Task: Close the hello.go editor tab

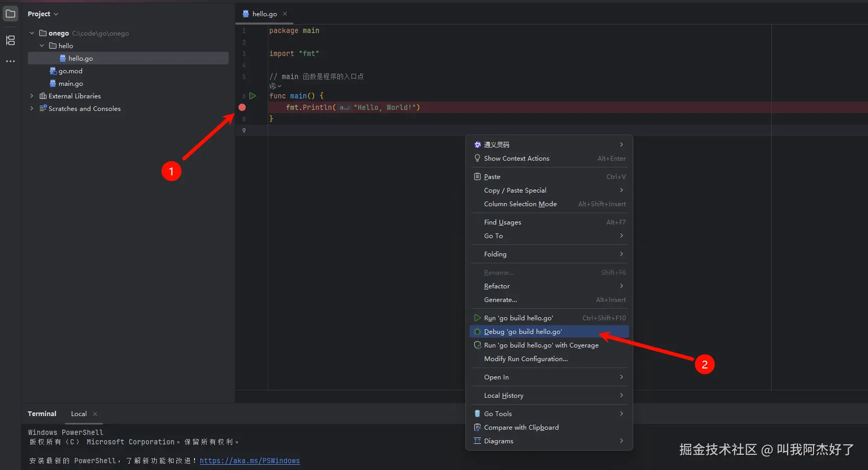Action: 285,14
